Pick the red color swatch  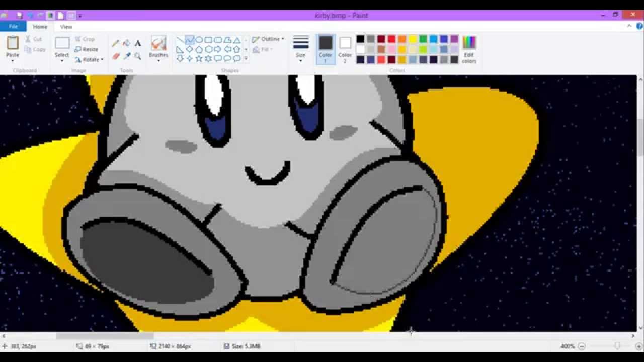pyautogui.click(x=392, y=39)
